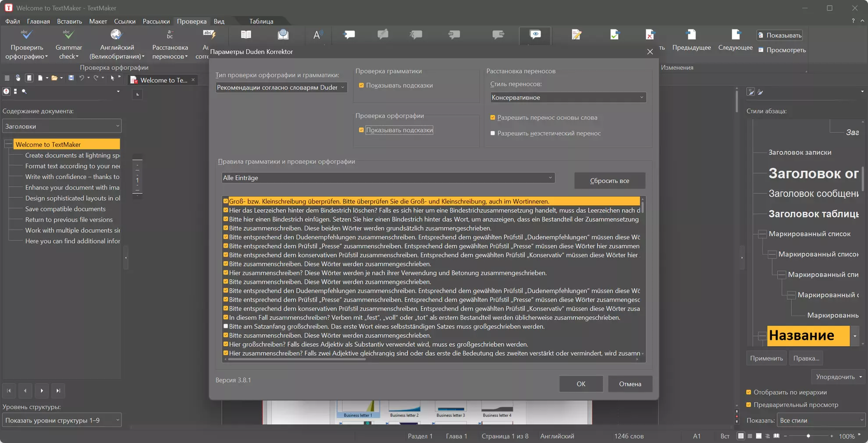The height and width of the screenshot is (443, 868).
Task: Click the rules list horizontal scrollbar
Action: (x=297, y=359)
